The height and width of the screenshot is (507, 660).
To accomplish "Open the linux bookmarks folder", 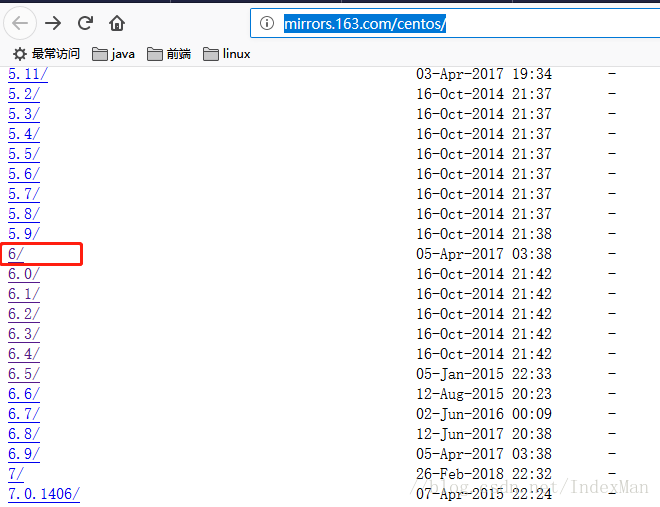I will coord(227,54).
